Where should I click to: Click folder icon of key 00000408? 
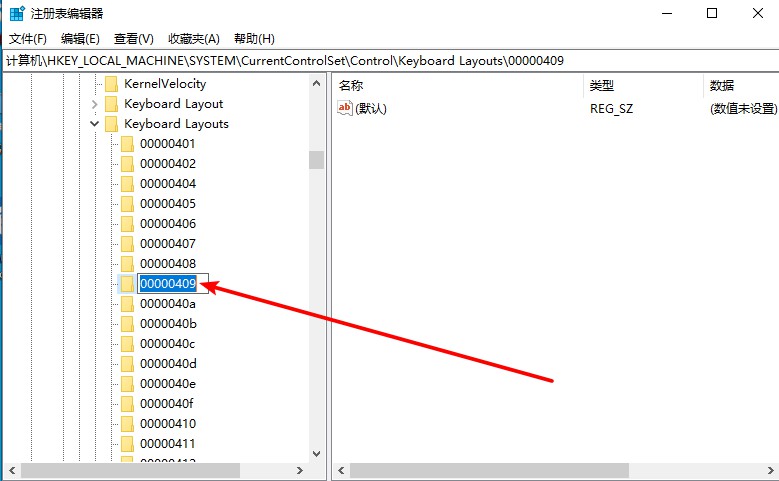[127, 264]
